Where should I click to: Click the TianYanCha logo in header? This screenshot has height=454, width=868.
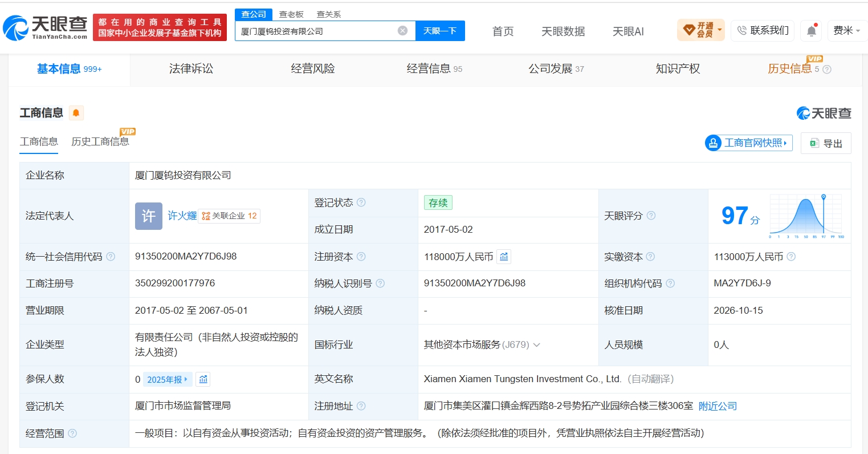click(46, 27)
